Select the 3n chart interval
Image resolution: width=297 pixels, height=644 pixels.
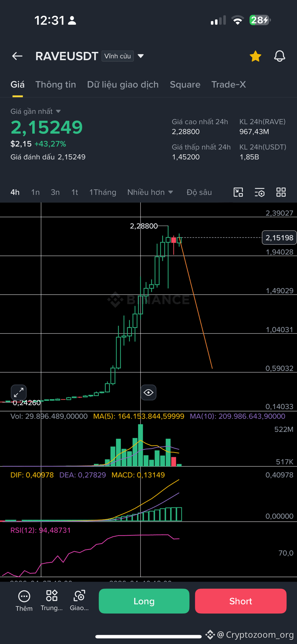[x=55, y=192]
